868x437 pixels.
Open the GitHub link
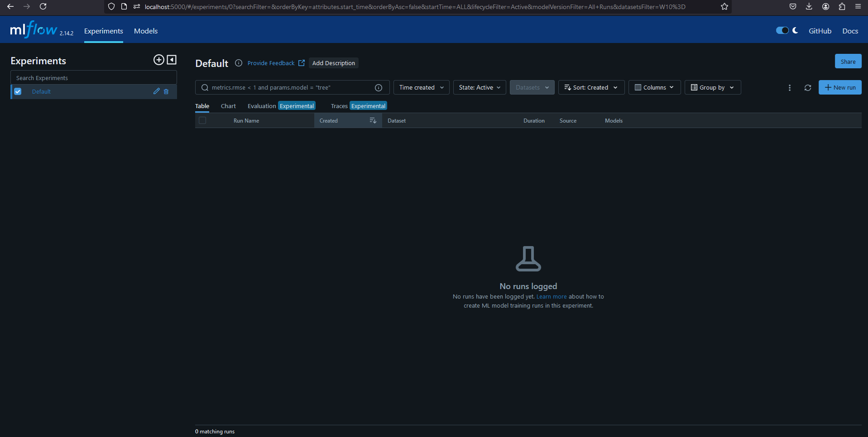pyautogui.click(x=820, y=31)
